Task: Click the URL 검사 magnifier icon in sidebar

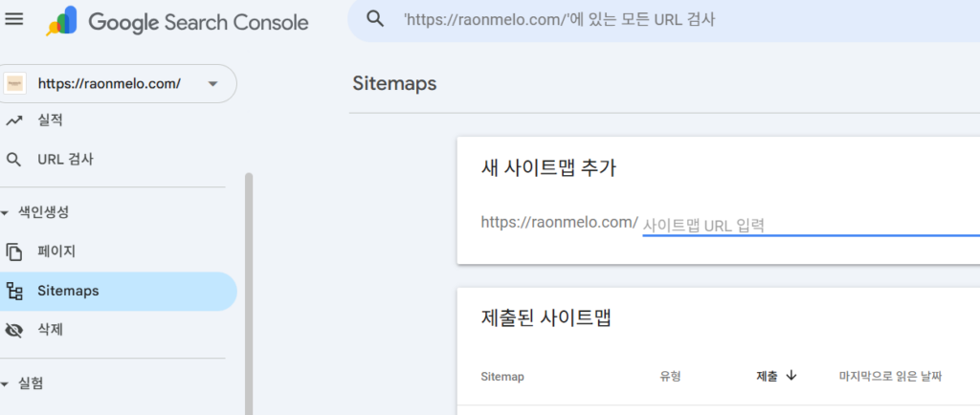Action: pos(13,160)
